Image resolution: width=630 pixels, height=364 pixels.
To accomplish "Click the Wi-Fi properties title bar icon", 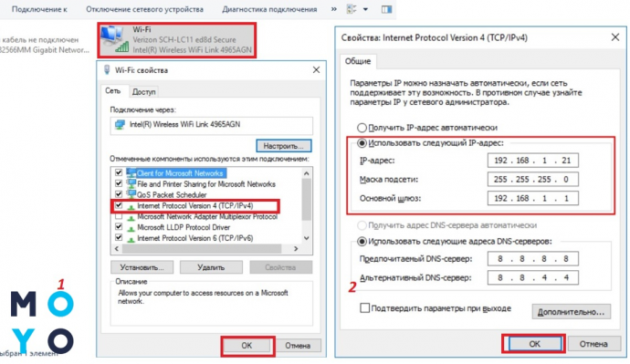I will [107, 70].
